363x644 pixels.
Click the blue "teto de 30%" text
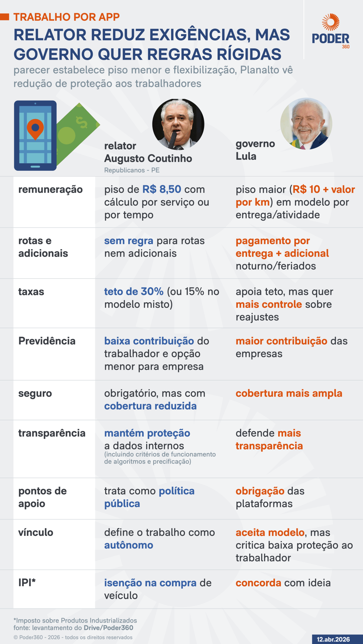(134, 292)
